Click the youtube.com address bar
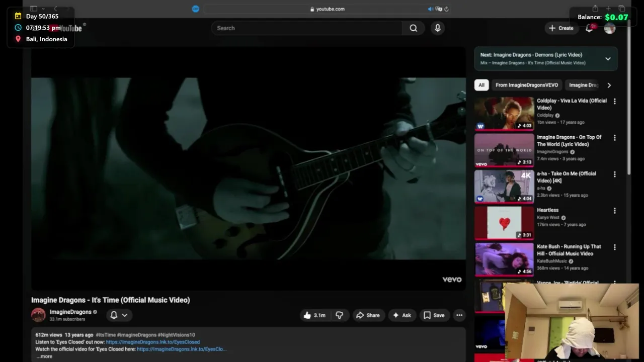Screen dimensions: 644x362 [x=327, y=9]
